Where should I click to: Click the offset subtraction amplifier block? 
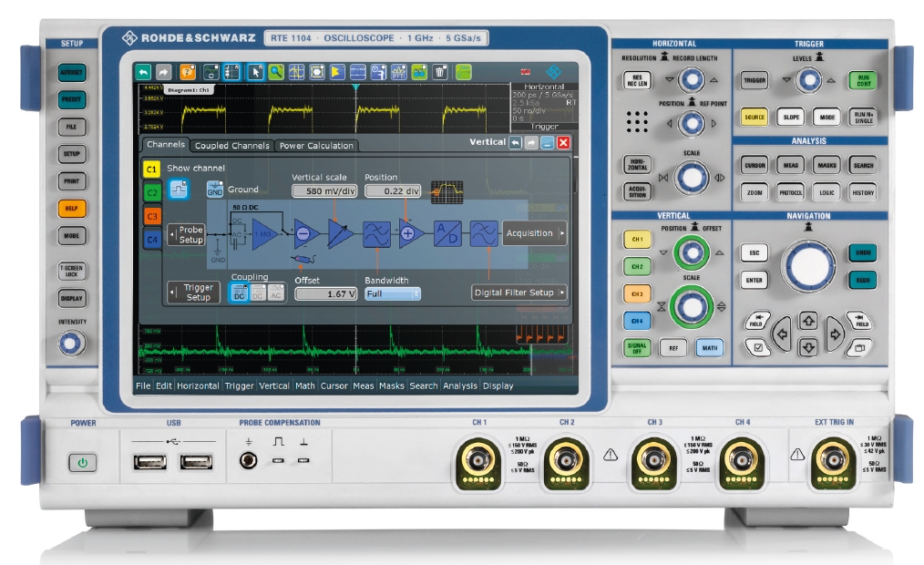coord(306,233)
